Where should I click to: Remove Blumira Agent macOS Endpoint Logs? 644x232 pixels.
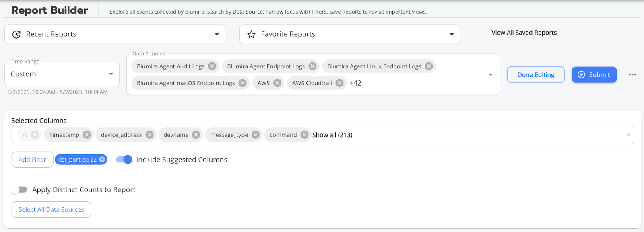(x=242, y=83)
